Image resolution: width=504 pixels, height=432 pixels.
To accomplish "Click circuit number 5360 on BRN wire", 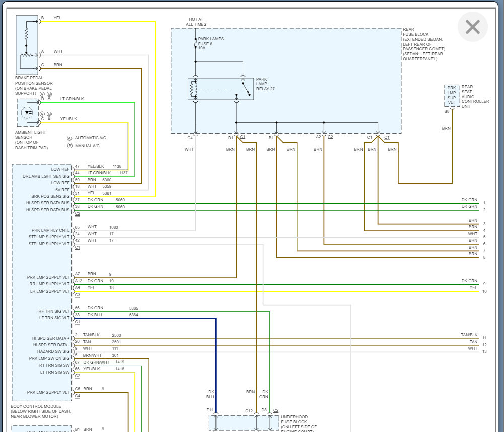I will click(107, 180).
